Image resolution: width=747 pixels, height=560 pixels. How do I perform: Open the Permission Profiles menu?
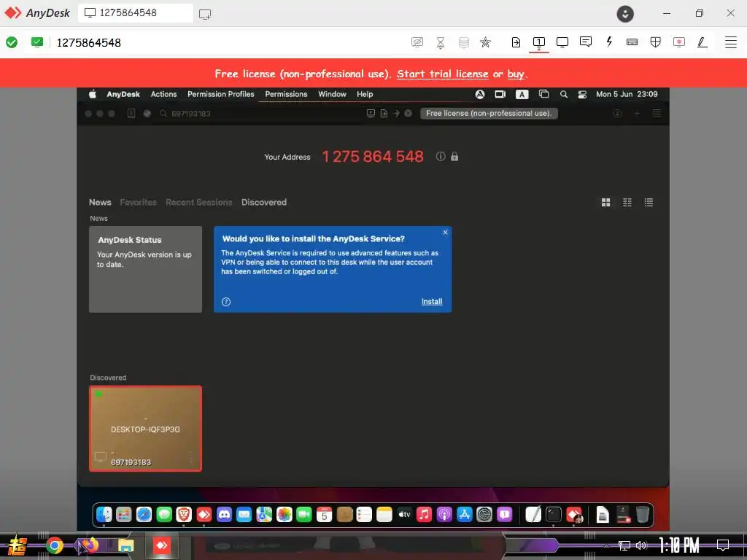220,94
